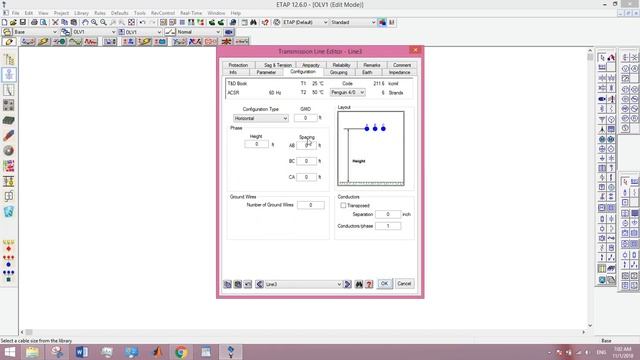Click the phase Height input field
This screenshot has width=640, height=360.
click(256, 144)
